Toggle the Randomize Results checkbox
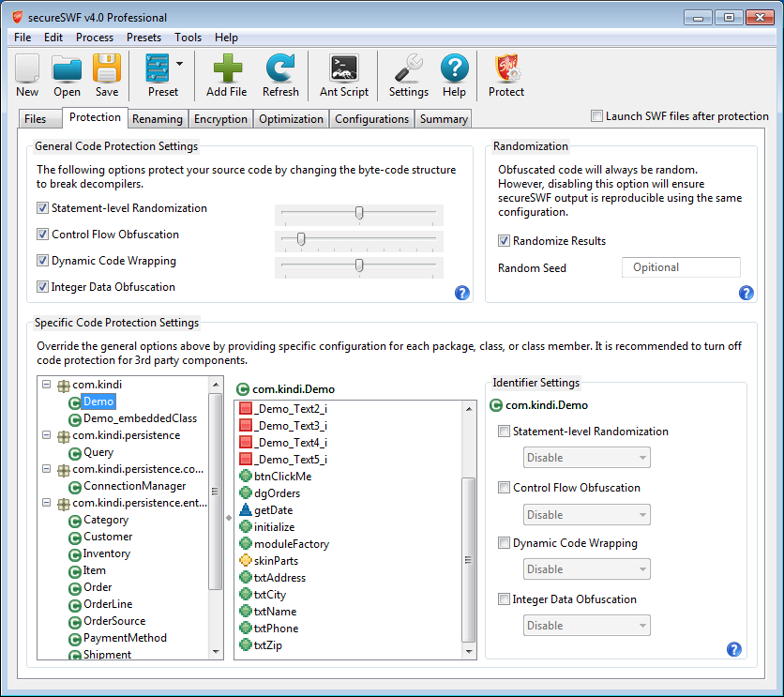Screen dimensions: 784x697 pyautogui.click(x=504, y=241)
